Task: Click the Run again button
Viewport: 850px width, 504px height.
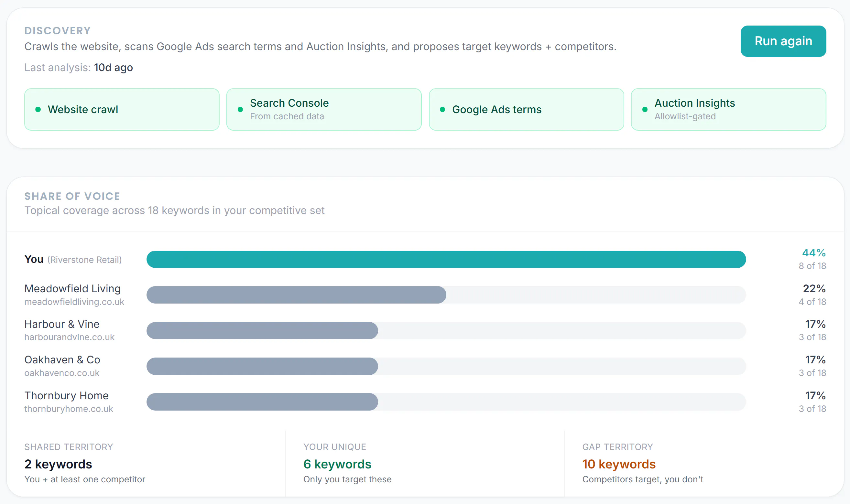Action: pyautogui.click(x=783, y=41)
